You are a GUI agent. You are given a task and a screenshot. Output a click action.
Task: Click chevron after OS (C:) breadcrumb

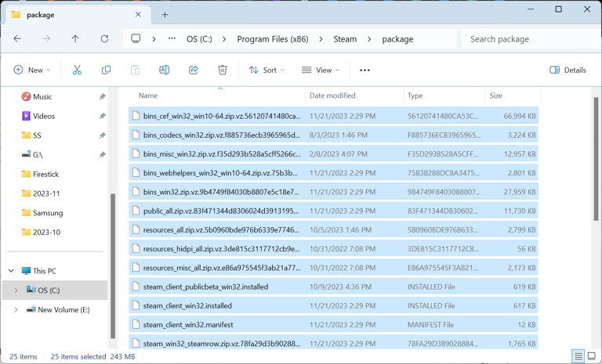click(224, 39)
